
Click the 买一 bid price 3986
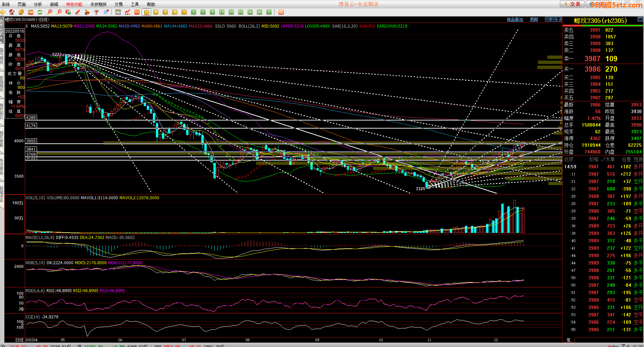[x=592, y=69]
